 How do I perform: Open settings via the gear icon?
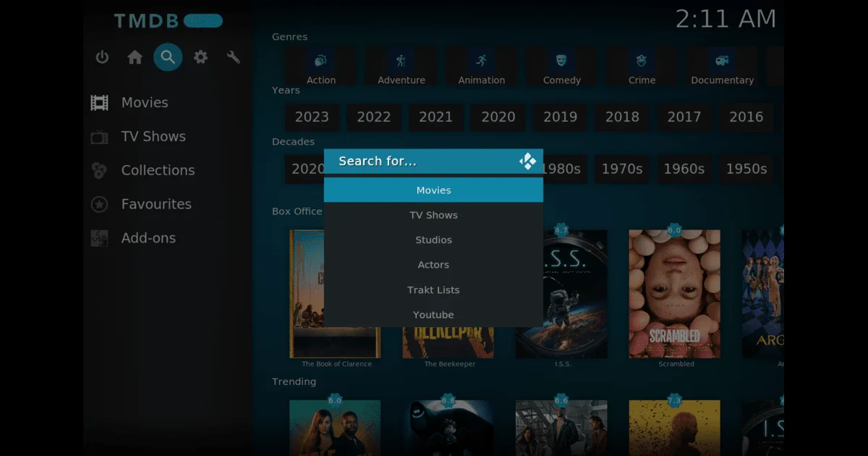coord(200,57)
